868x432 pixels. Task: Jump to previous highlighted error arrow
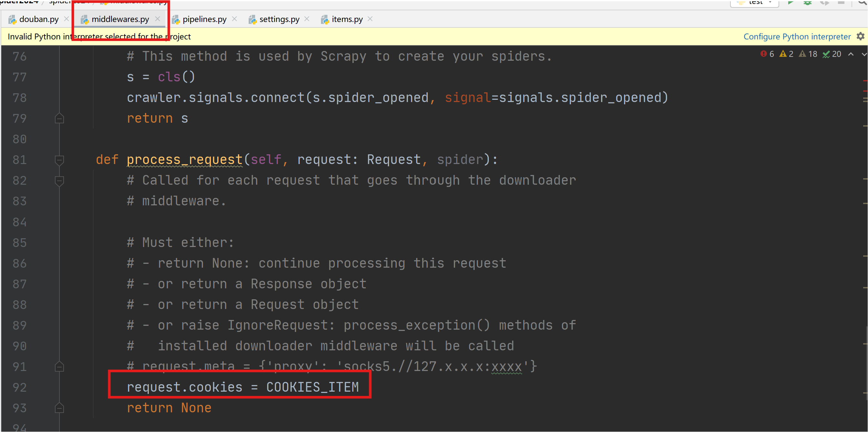[851, 54]
